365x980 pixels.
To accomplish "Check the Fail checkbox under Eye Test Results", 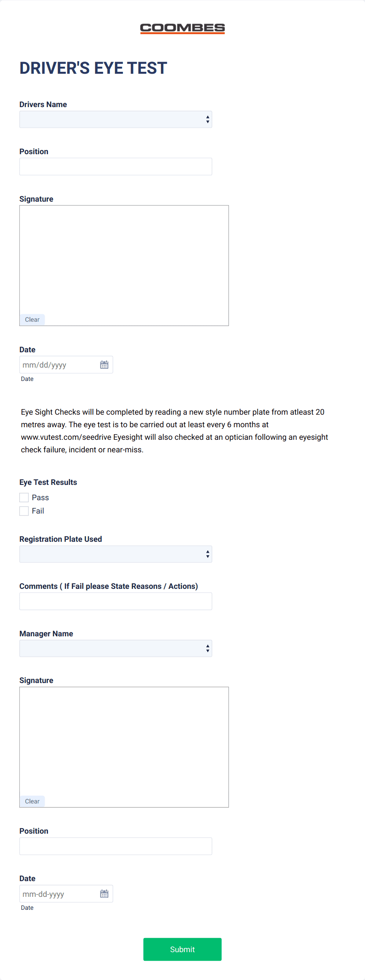I will coord(24,511).
